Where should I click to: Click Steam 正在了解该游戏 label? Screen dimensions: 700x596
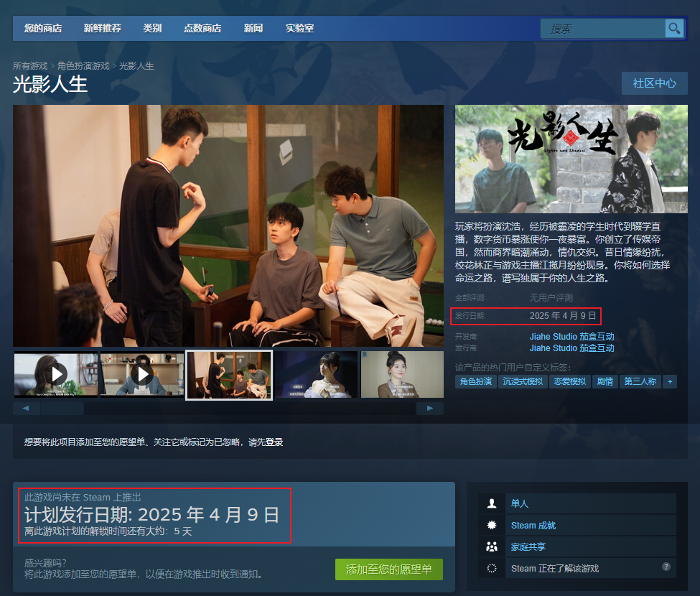click(x=555, y=568)
